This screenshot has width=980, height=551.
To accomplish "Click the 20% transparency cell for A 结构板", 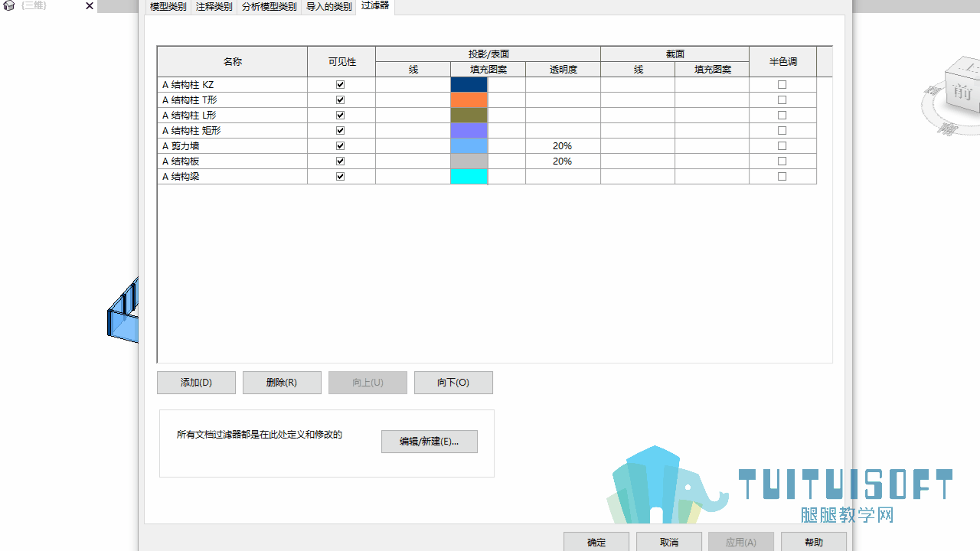I will click(563, 161).
